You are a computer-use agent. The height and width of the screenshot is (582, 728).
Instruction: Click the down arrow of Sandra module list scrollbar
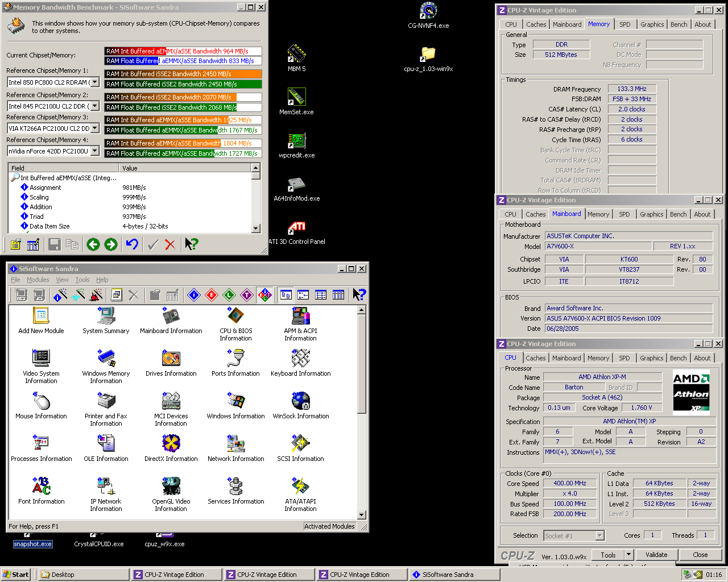(x=362, y=515)
